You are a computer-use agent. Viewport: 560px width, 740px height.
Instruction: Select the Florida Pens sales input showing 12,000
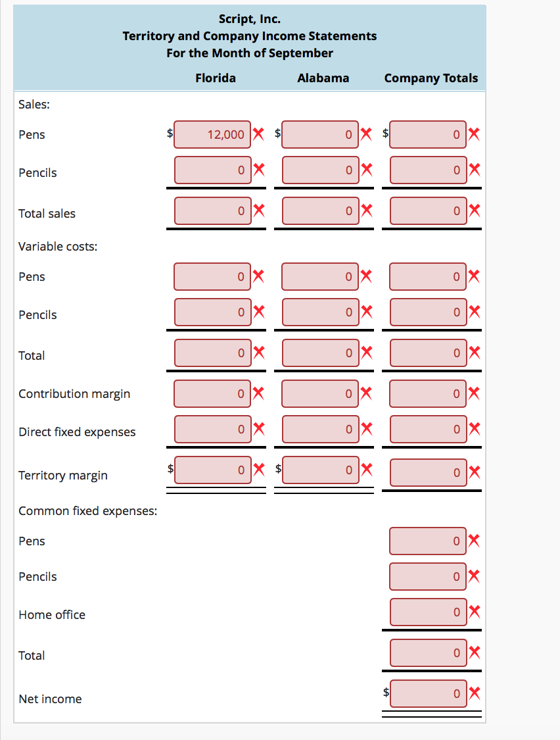[x=212, y=134]
